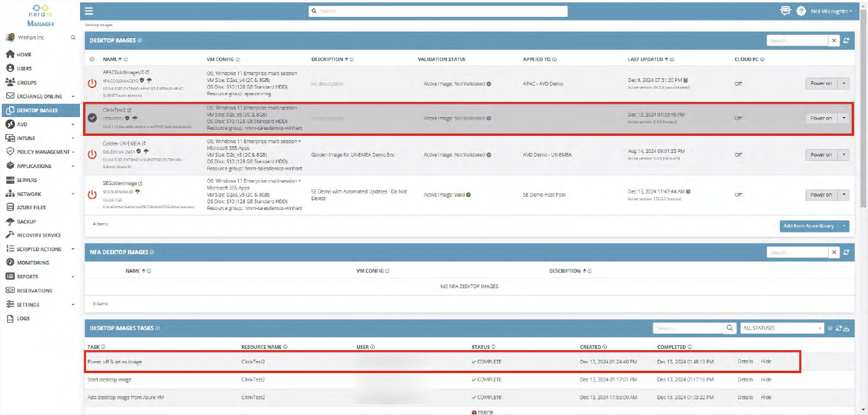Click the schedule clock icon by Dec 6 date
868x415 pixels.
click(x=686, y=79)
